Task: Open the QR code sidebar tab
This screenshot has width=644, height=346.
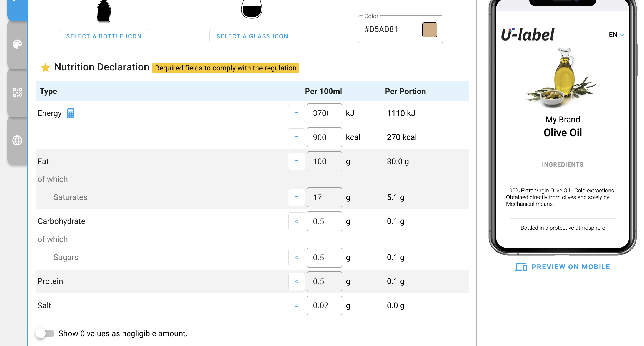Action: pyautogui.click(x=17, y=92)
